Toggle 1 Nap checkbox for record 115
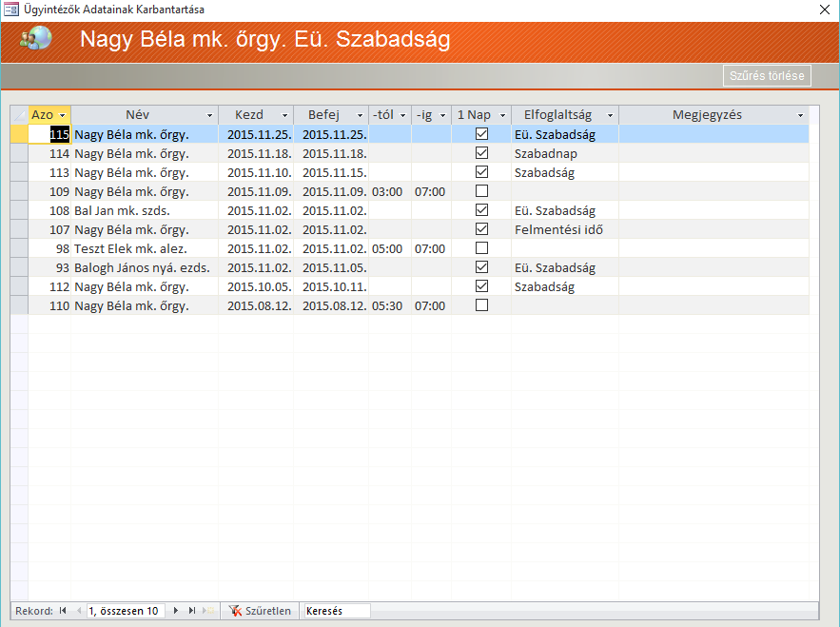This screenshot has height=627, width=840. (x=481, y=134)
